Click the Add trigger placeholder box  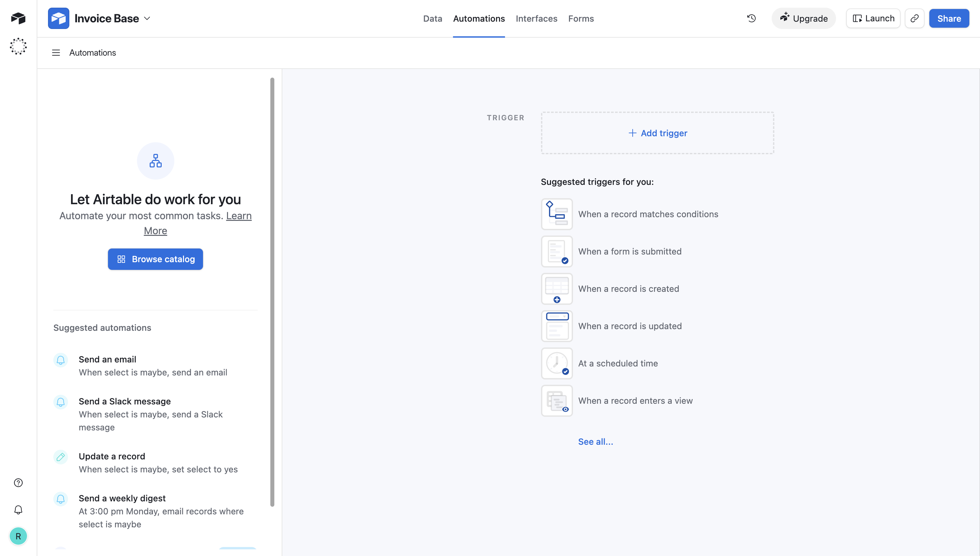click(657, 133)
